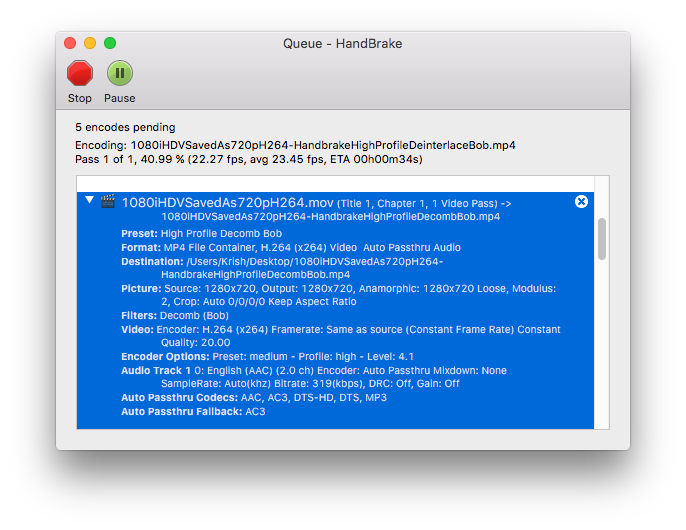
Task: Click the 'Format: MP4 File Container' row
Action: 291,247
